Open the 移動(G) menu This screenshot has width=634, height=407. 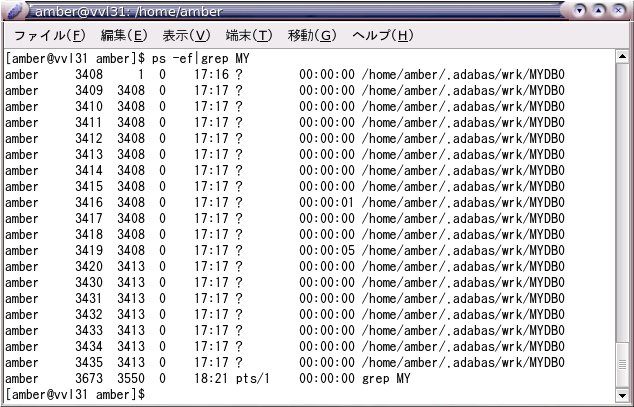pyautogui.click(x=312, y=36)
